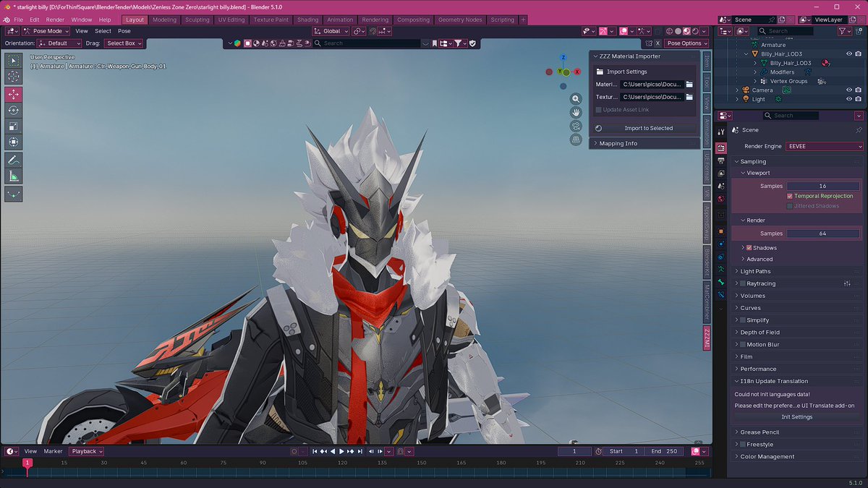
Task: Open the File menu
Action: [x=18, y=20]
